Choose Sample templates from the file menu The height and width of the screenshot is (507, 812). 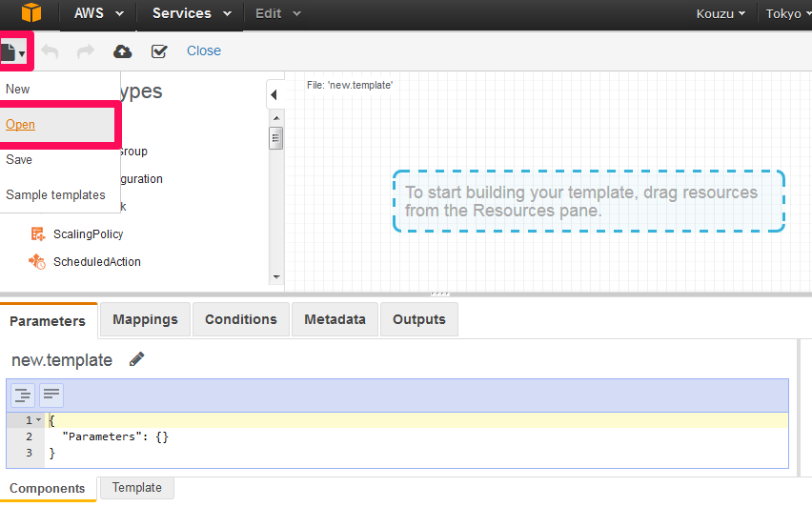55,194
